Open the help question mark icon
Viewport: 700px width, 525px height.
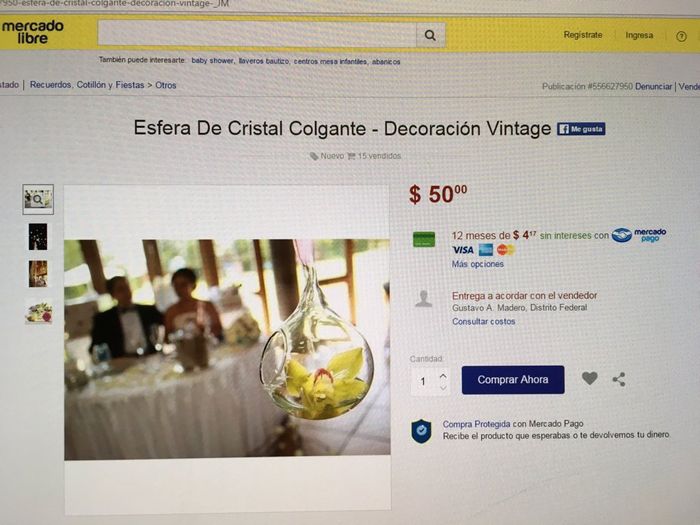[x=681, y=37]
